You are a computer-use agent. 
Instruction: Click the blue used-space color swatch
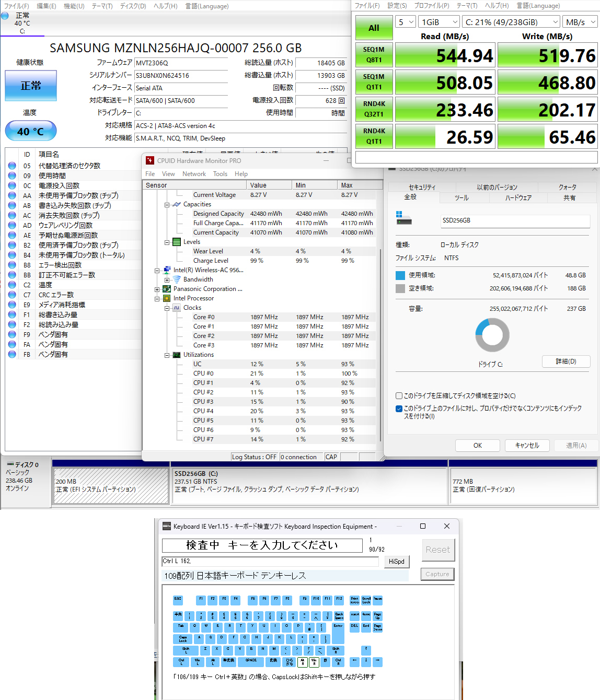400,275
